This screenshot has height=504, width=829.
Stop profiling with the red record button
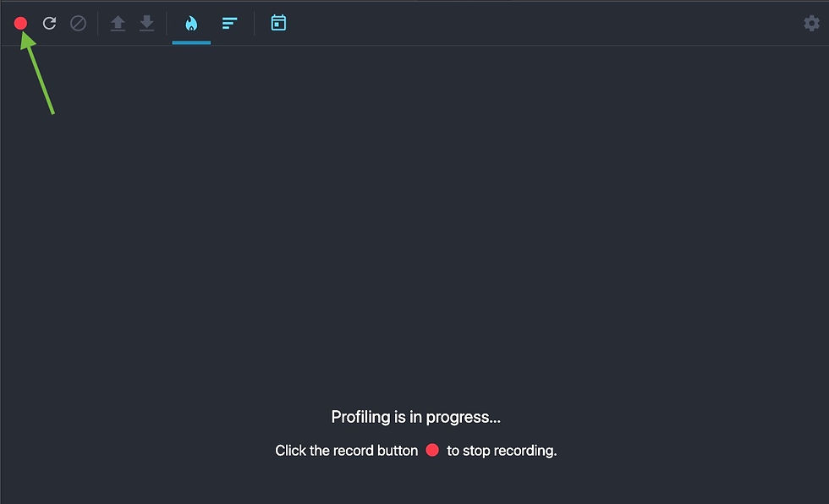coord(20,23)
